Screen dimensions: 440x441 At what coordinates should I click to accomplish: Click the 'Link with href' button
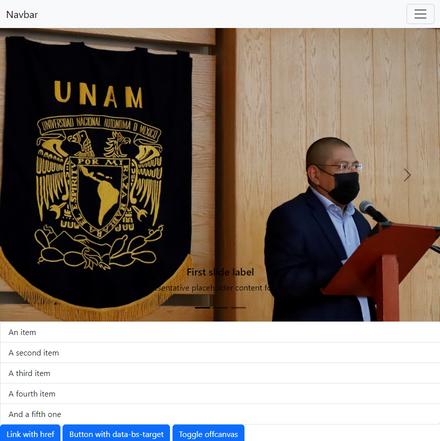coord(30,434)
